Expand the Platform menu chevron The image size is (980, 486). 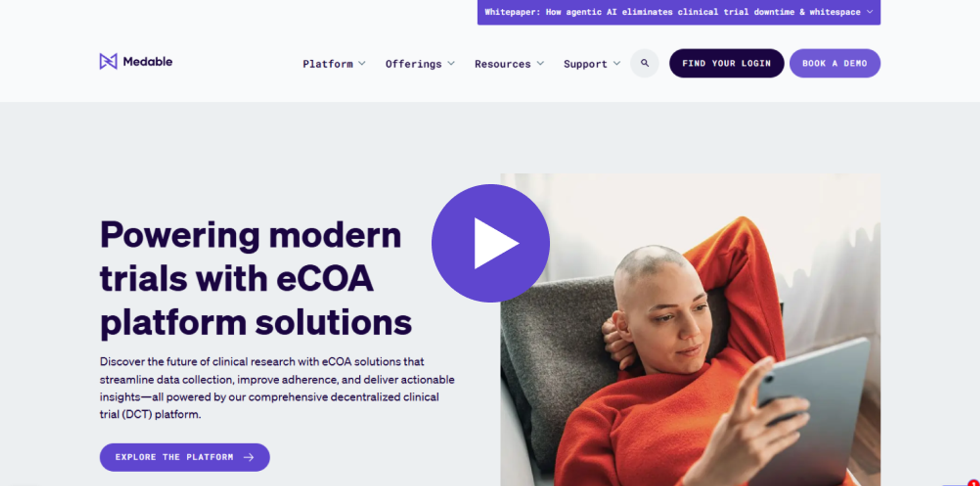362,63
